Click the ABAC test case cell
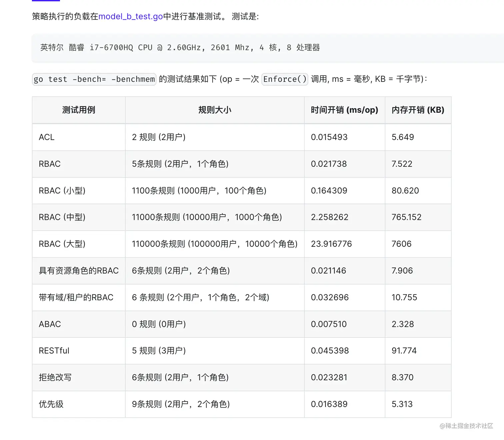This screenshot has height=440, width=504. [79, 324]
